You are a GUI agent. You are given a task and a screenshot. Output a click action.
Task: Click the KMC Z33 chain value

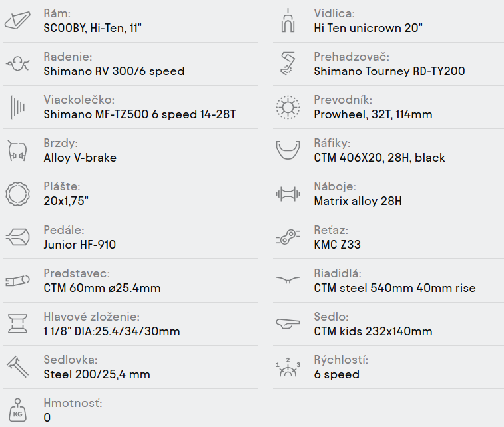click(x=337, y=245)
